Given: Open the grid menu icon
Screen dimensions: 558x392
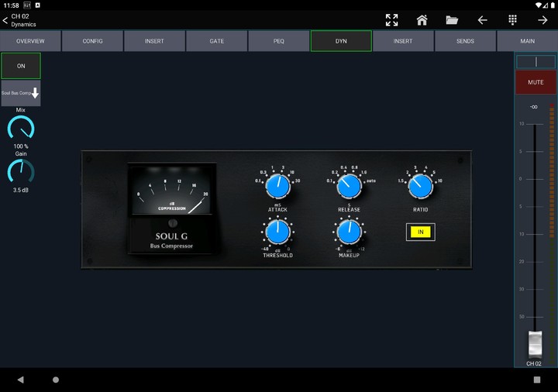Looking at the screenshot, I should pyautogui.click(x=512, y=20).
